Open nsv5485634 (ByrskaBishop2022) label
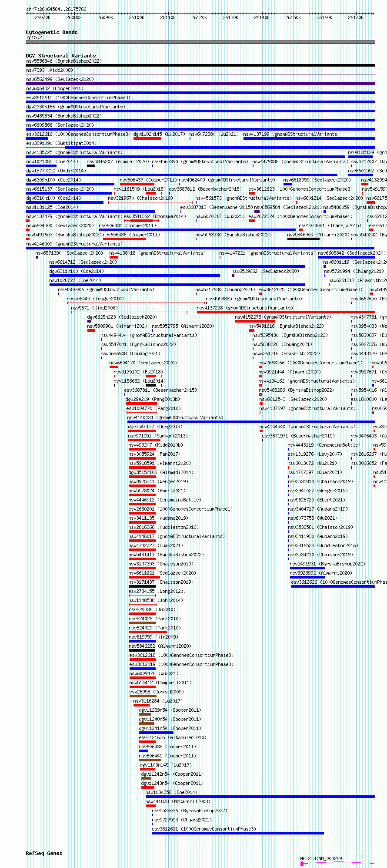The height and width of the screenshot is (868, 387). click(x=64, y=116)
